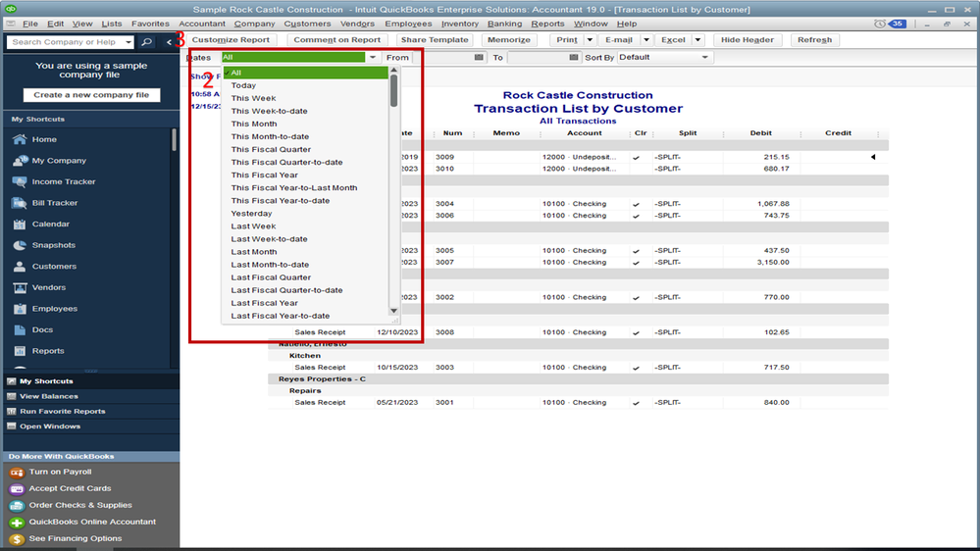This screenshot has height=551, width=980.
Task: Click the dates list scrollbar thumb
Action: [x=393, y=91]
